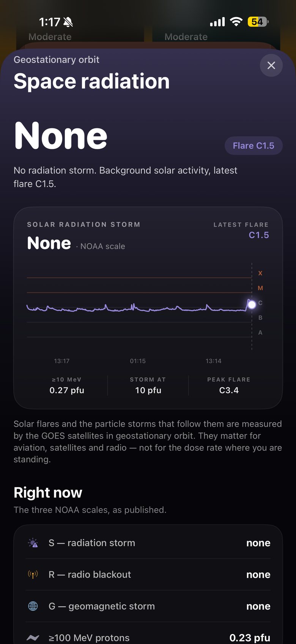This screenshot has width=296, height=644.
Task: Close the Space radiation sheet
Action: tap(271, 65)
